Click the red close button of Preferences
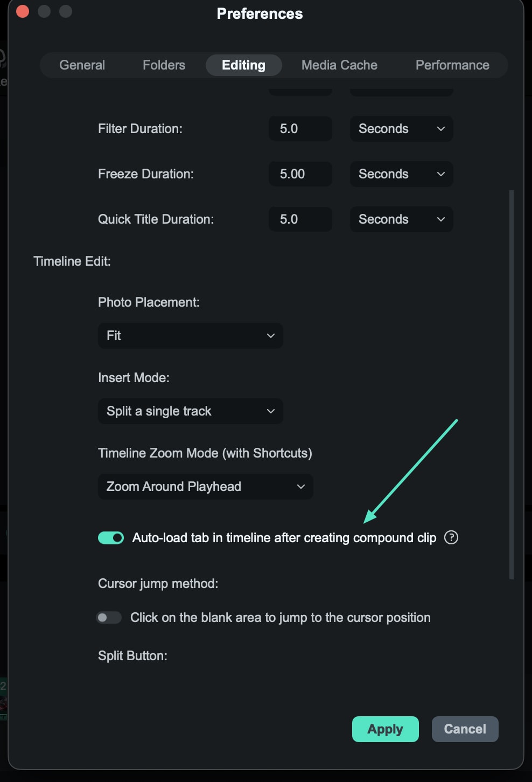The height and width of the screenshot is (782, 532). [x=22, y=11]
